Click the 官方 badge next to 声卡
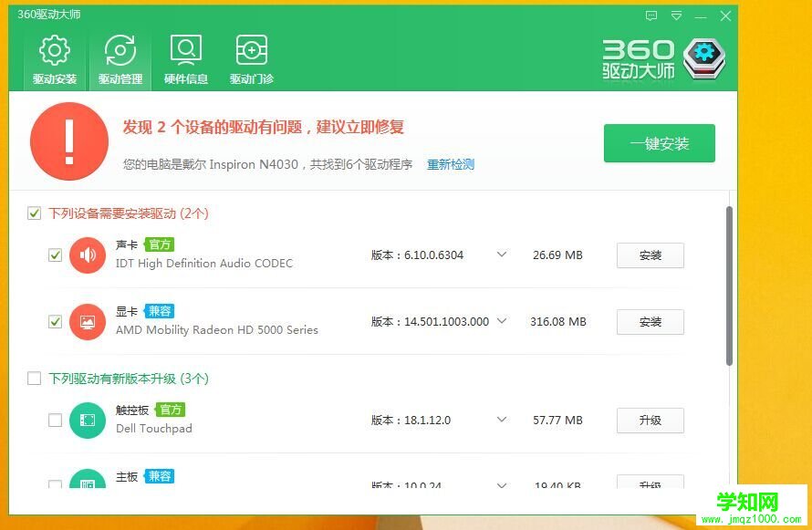The height and width of the screenshot is (530, 812). [159, 244]
